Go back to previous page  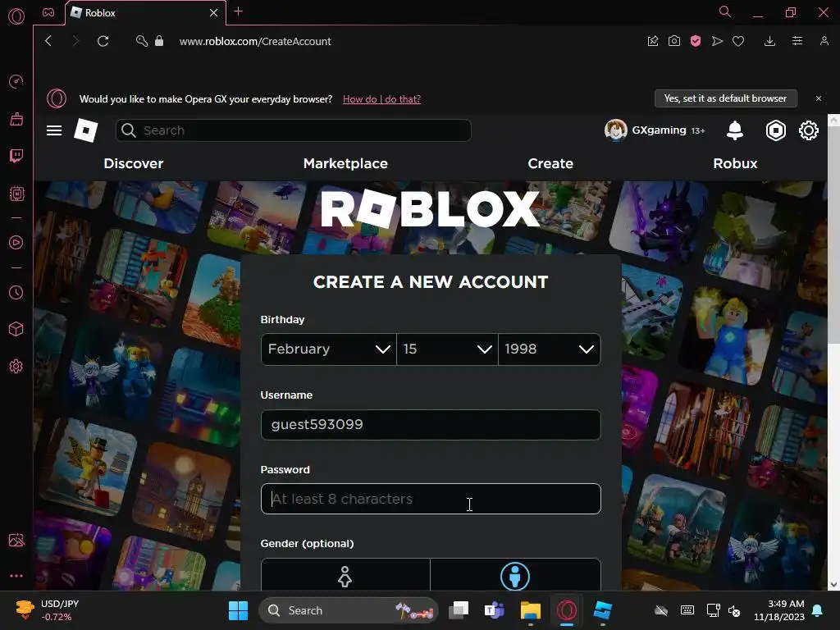tap(48, 41)
